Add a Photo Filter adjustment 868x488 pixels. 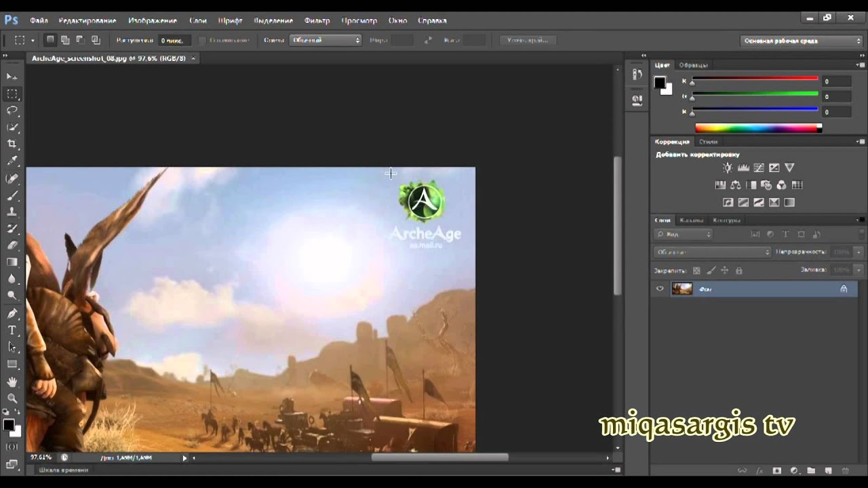click(x=766, y=185)
